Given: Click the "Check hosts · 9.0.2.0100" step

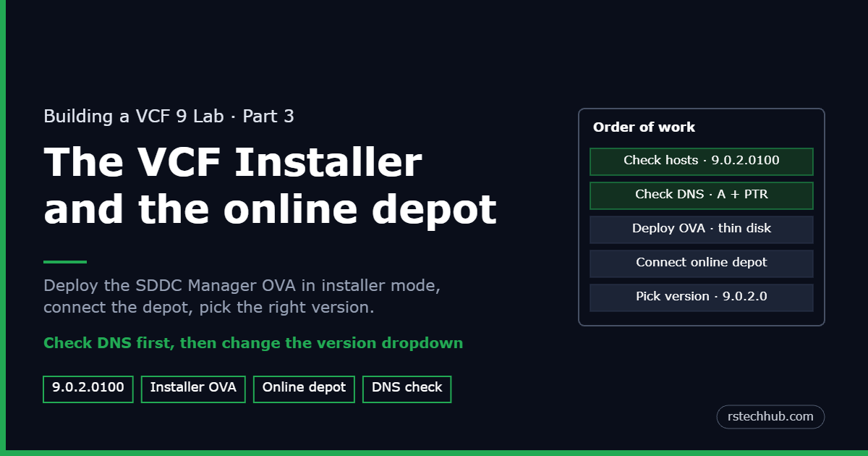Looking at the screenshot, I should (x=702, y=161).
